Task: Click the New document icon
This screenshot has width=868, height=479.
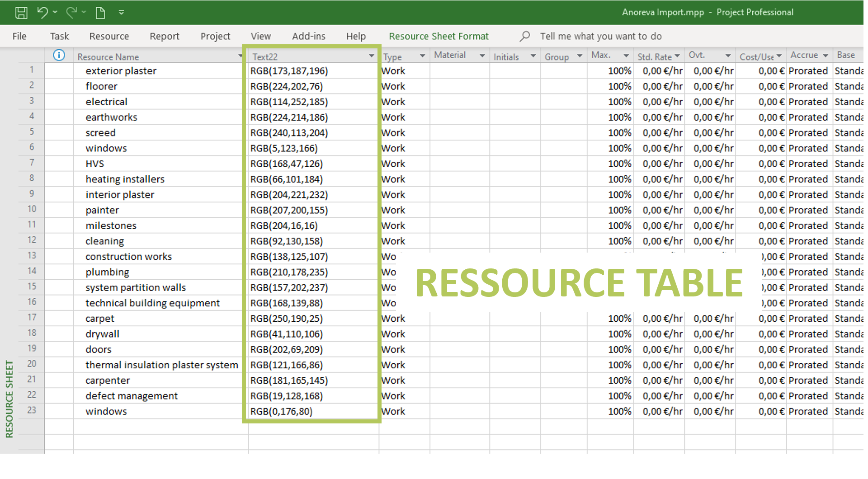Action: (x=100, y=13)
